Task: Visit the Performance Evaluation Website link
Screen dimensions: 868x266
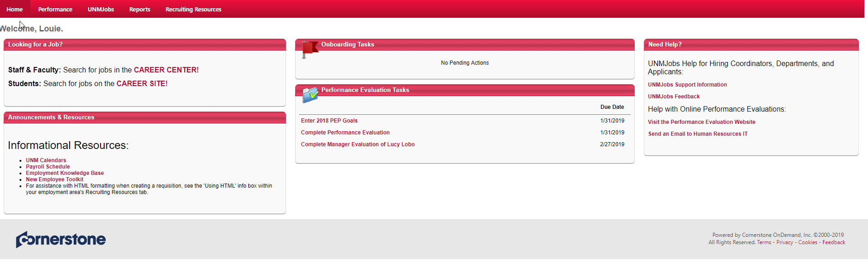Action: pyautogui.click(x=702, y=122)
